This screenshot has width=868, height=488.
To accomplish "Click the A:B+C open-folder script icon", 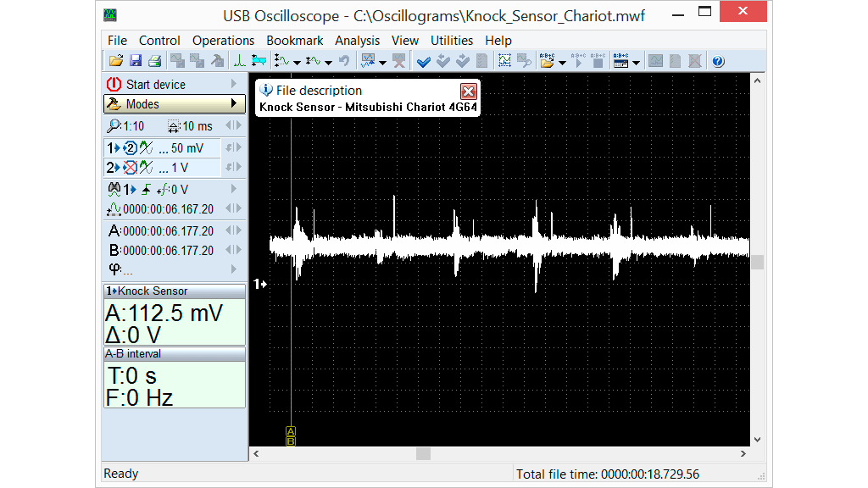I will 547,61.
